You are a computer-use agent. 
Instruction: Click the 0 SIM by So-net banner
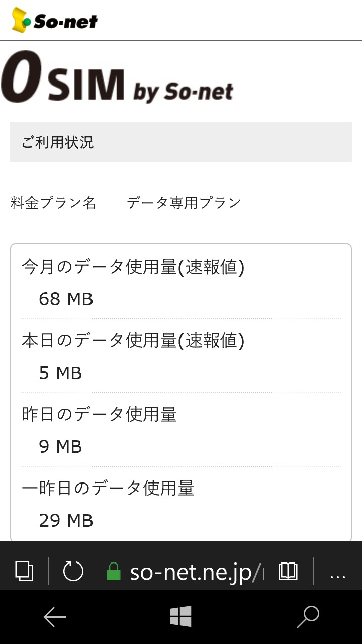pos(117,78)
